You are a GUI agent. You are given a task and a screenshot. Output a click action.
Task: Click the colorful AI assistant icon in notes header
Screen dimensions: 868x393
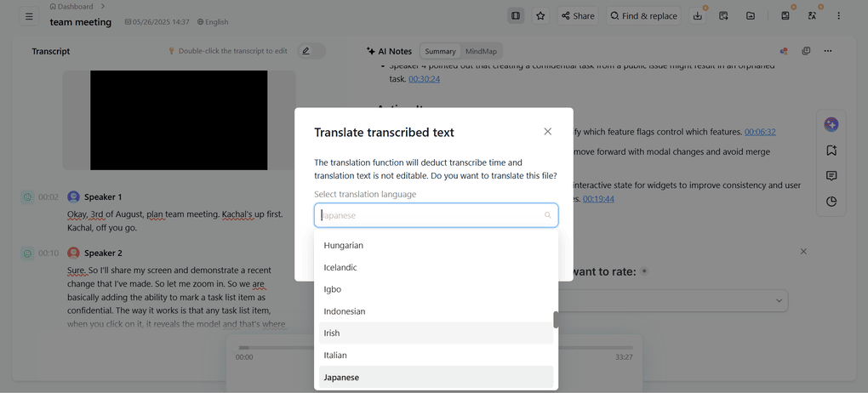tap(784, 51)
